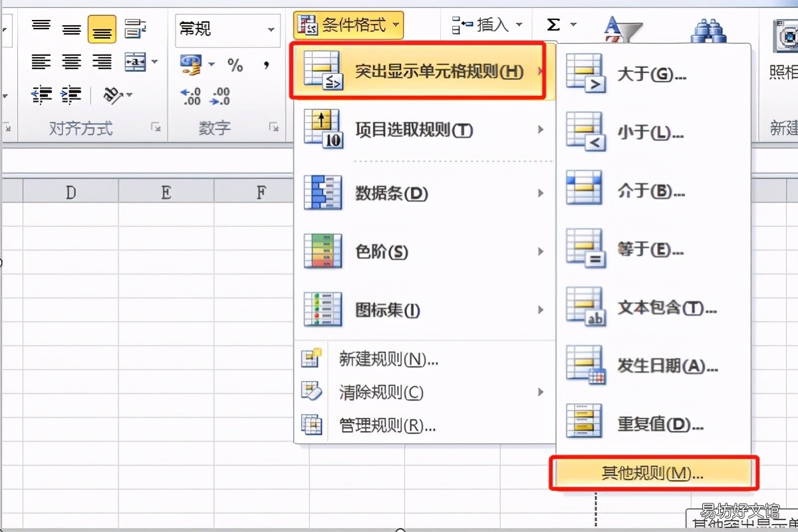Toggle middle vertical alignment
Image resolution: width=798 pixels, height=532 pixels.
tap(72, 29)
